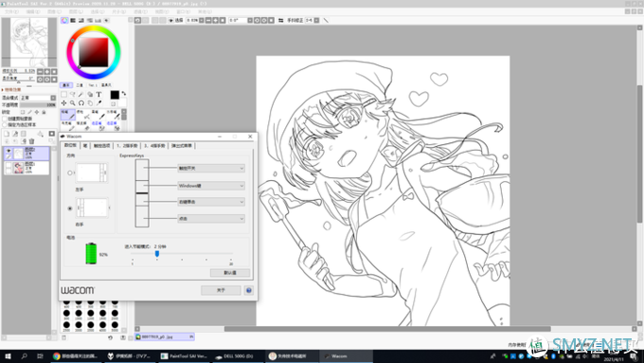This screenshot has height=363, width=644.
Task: Select the shape tool beside the Text tool
Action: tap(90, 95)
